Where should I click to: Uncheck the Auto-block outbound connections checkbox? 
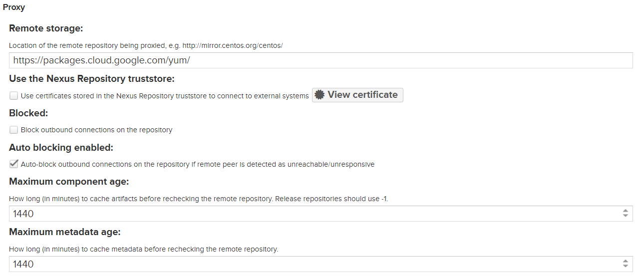pos(13,164)
